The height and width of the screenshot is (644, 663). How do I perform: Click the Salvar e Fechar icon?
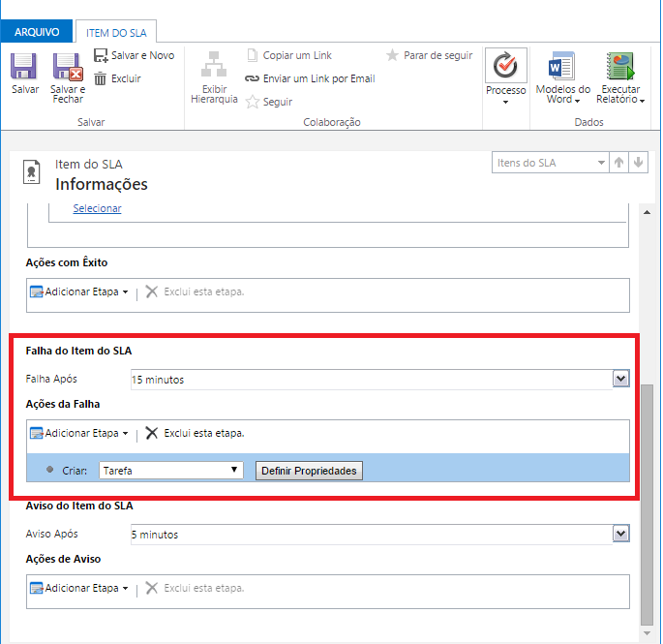coord(67,68)
